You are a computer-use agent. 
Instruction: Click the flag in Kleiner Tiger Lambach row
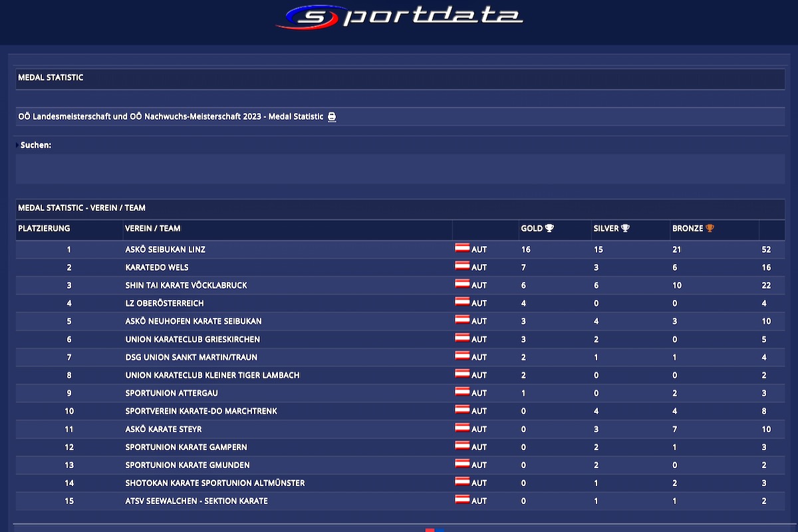(x=462, y=374)
